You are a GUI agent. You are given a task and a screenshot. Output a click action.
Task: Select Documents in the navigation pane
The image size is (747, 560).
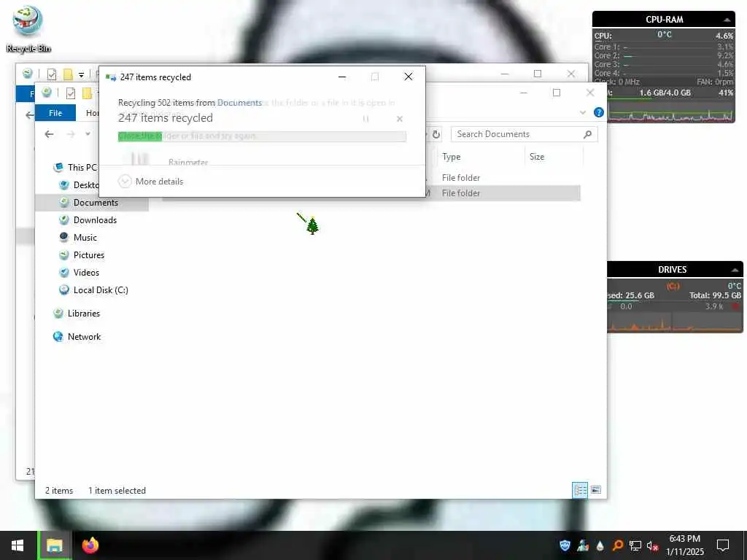click(92, 203)
